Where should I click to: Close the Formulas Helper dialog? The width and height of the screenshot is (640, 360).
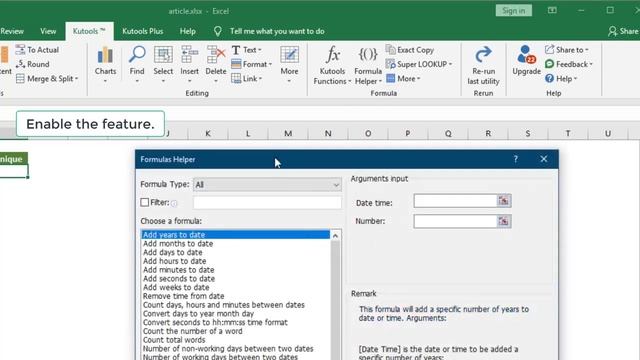tap(544, 159)
